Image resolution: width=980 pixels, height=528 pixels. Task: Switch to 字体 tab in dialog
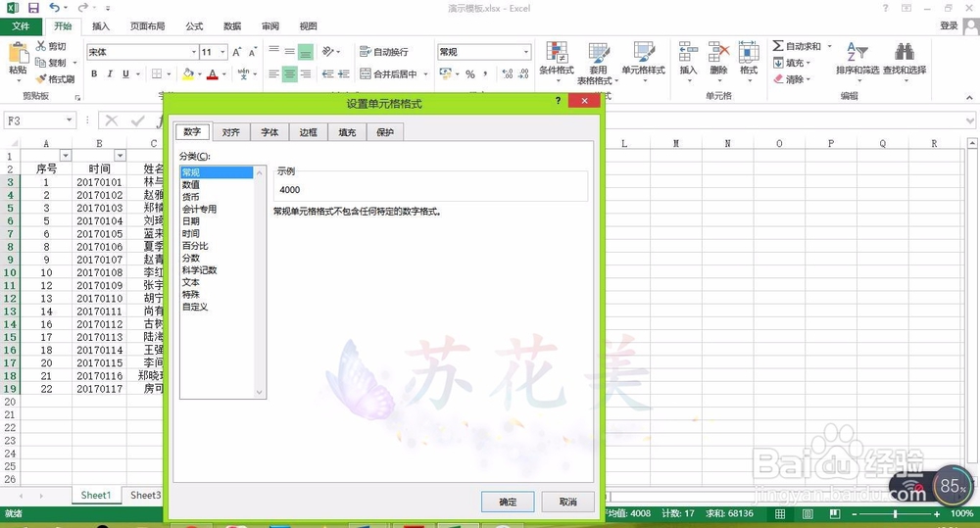(x=269, y=132)
